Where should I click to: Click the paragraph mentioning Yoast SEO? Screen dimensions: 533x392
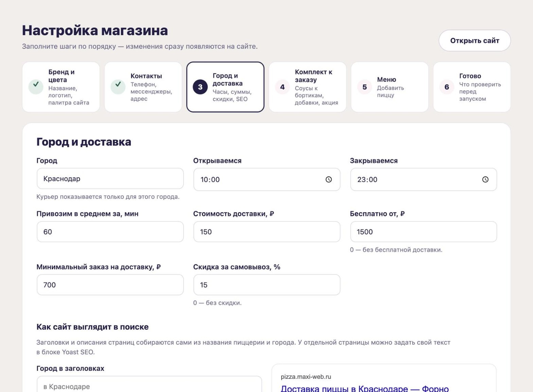(x=243, y=347)
